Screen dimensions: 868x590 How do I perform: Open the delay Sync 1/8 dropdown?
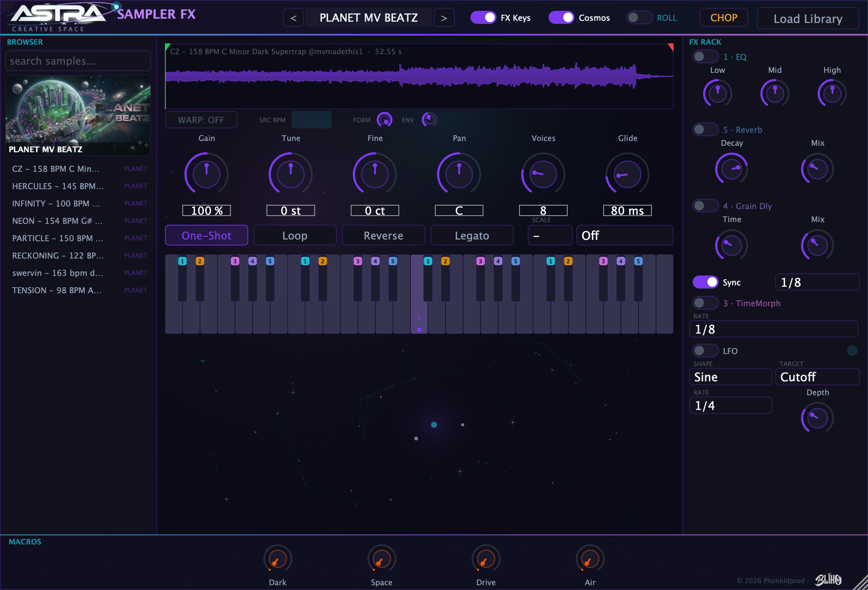coord(817,282)
